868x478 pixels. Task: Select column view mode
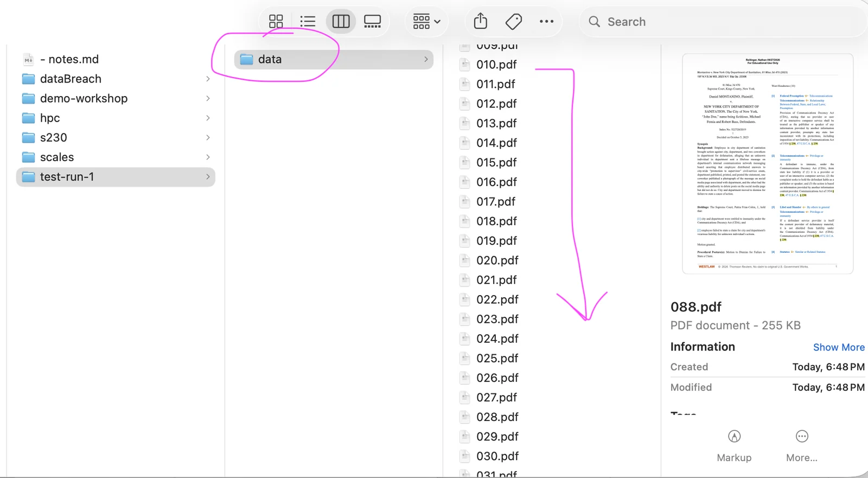341,22
